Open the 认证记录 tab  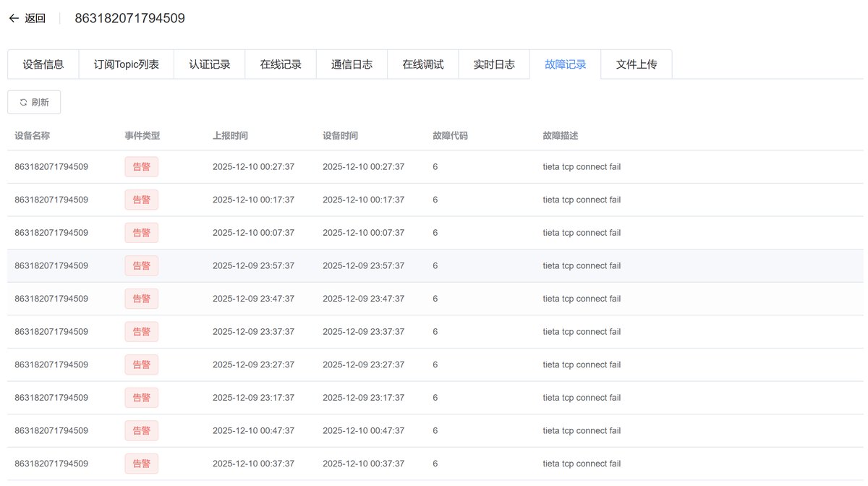coord(210,64)
